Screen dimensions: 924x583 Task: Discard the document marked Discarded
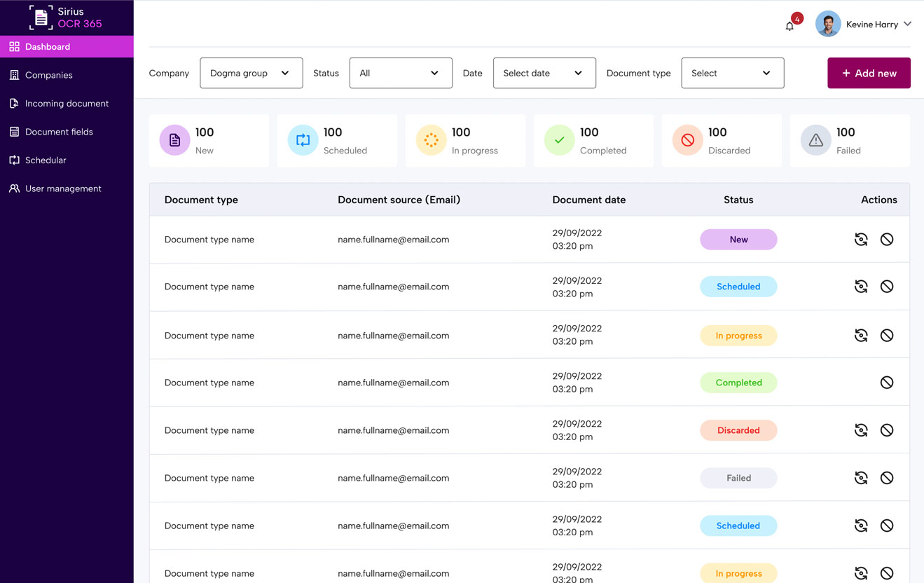(x=887, y=430)
